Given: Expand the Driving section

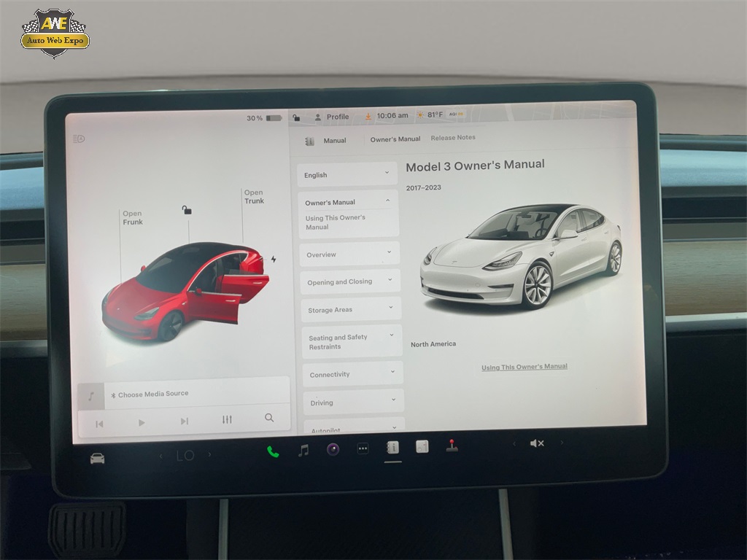Looking at the screenshot, I should 354,402.
